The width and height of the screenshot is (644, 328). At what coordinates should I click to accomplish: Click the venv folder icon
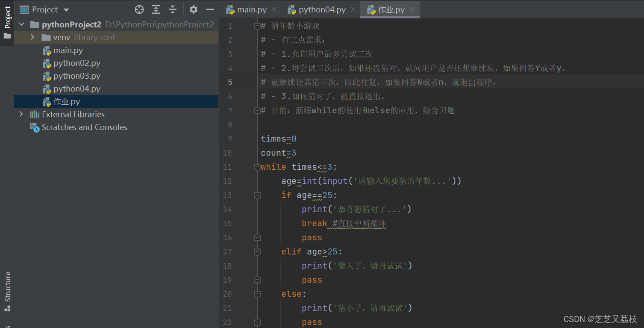pos(46,38)
